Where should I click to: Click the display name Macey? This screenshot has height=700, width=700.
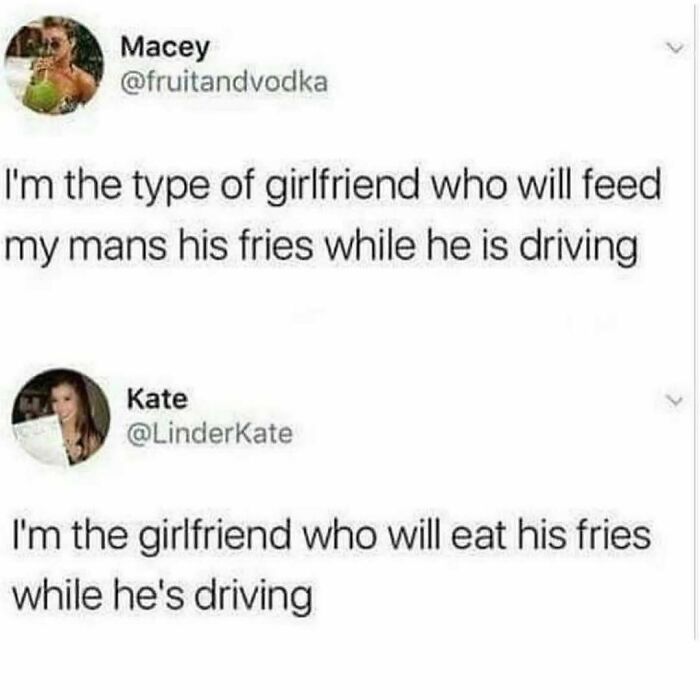[165, 48]
